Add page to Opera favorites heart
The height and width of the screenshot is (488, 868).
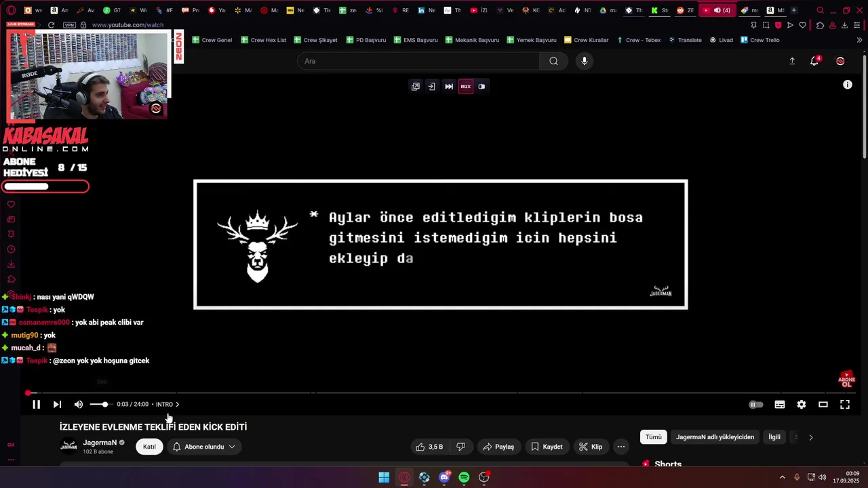click(x=803, y=25)
